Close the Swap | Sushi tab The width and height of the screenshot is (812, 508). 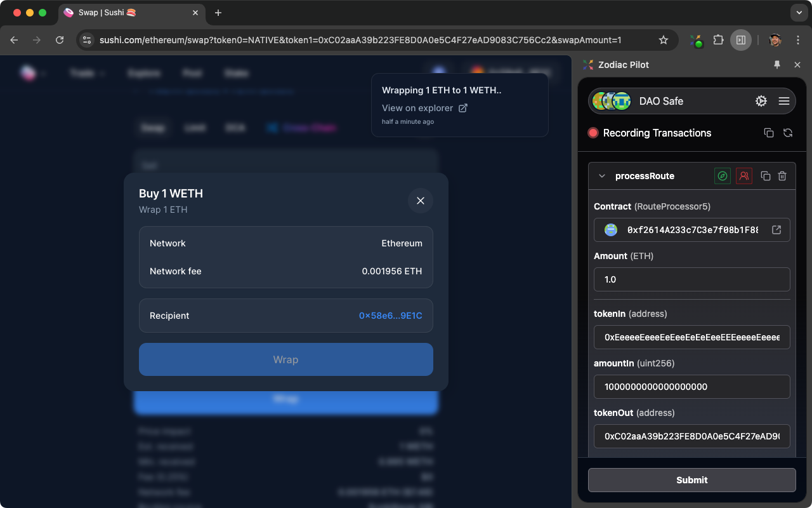point(195,13)
